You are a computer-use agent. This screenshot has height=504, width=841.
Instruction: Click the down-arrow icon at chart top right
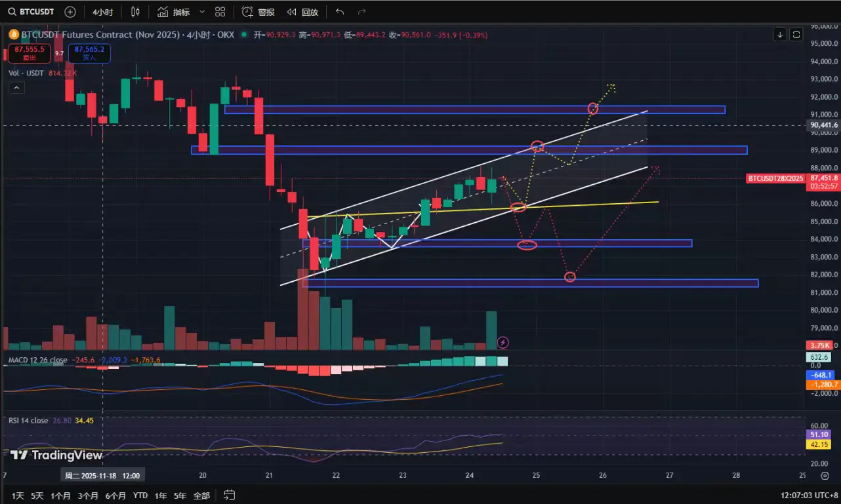pos(779,34)
